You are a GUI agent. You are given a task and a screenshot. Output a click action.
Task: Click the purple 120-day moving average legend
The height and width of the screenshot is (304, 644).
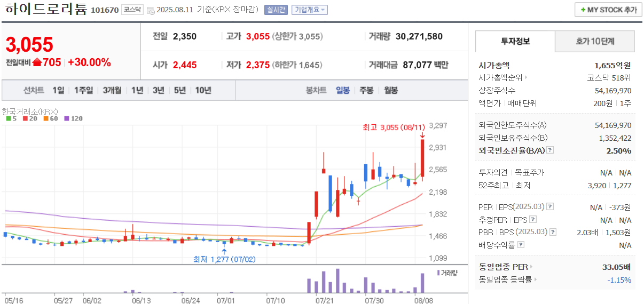coord(74,118)
